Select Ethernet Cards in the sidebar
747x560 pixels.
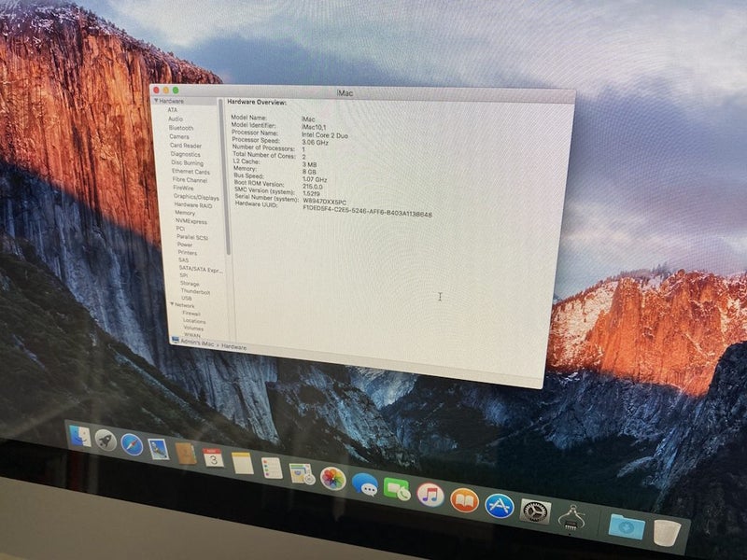[191, 172]
